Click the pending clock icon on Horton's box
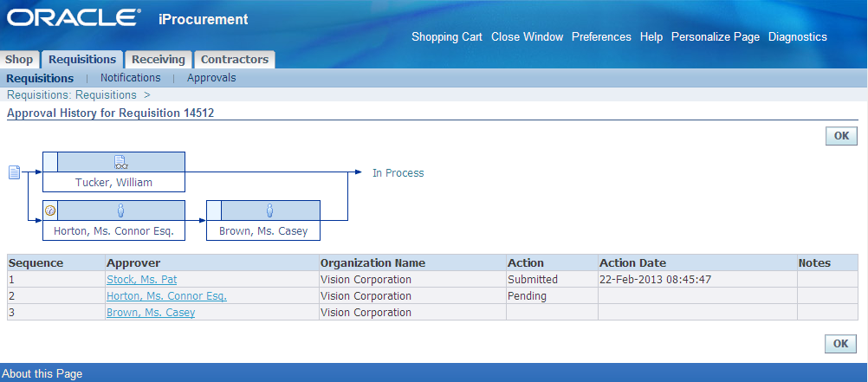Viewport: 868px width, 382px height. click(x=50, y=210)
